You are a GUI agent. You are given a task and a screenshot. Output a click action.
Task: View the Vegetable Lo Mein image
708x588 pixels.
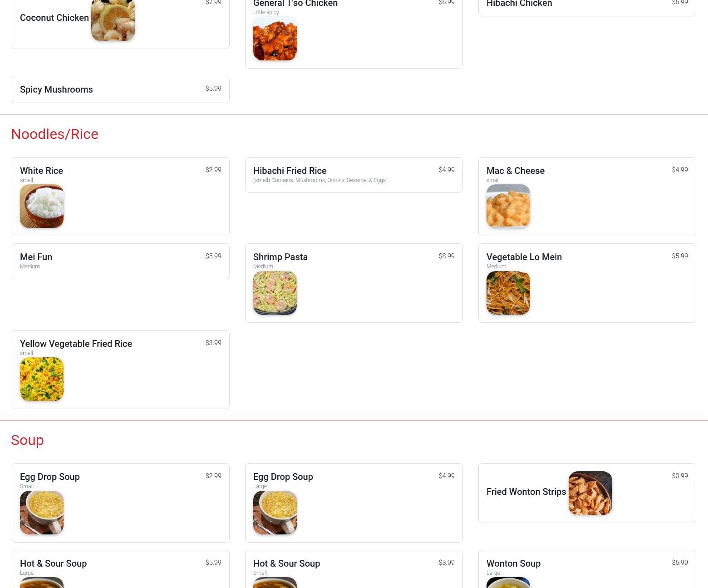[x=508, y=293]
